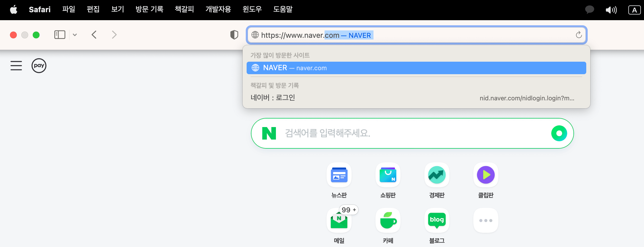
Task: Open the 개발자용 menu
Action: click(x=218, y=9)
